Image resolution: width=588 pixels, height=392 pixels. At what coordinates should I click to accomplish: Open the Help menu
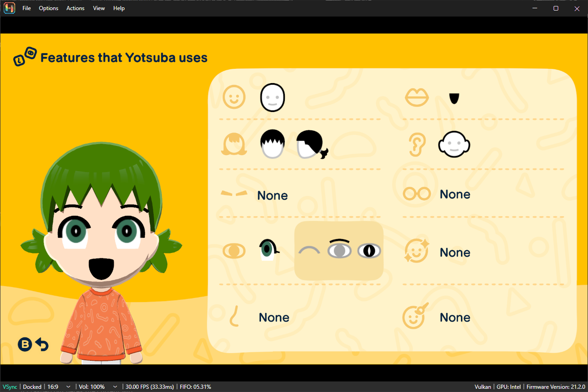(119, 8)
